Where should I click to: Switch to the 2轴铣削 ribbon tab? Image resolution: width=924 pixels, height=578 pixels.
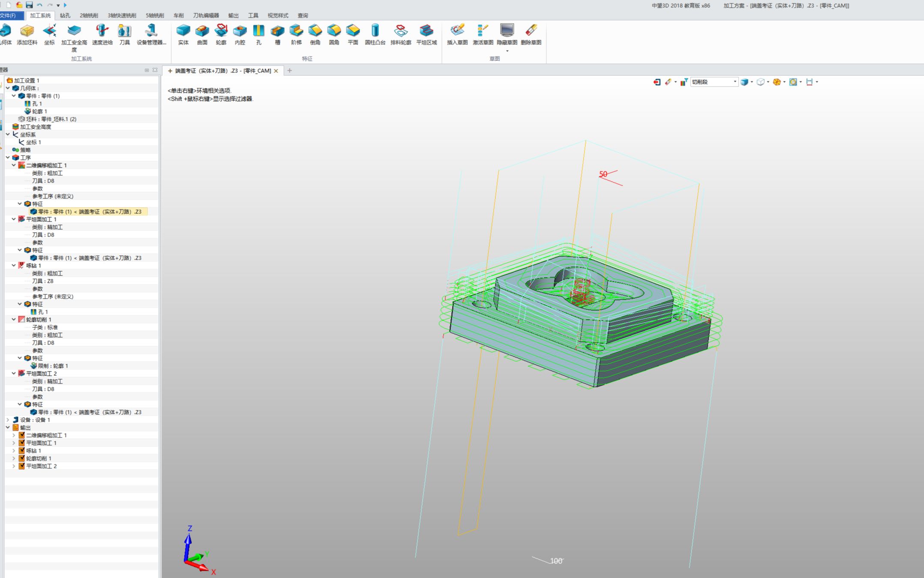tap(89, 15)
